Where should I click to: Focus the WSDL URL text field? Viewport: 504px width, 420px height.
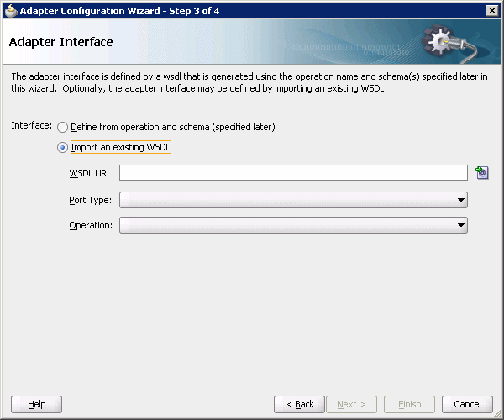click(293, 173)
